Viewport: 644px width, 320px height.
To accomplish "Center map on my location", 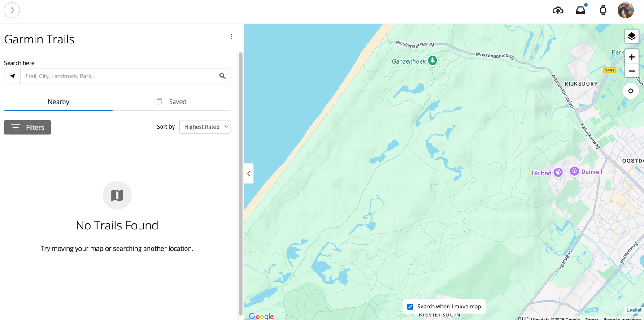I will click(631, 91).
